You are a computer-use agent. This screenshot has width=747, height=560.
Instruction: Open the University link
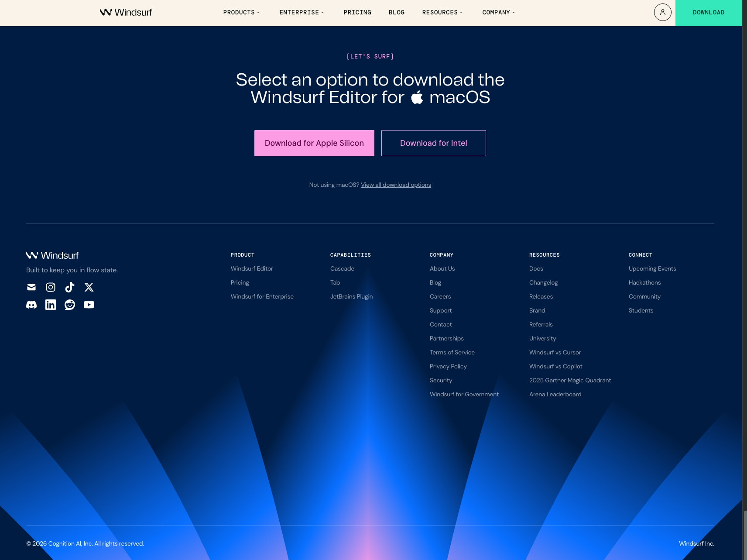point(542,338)
